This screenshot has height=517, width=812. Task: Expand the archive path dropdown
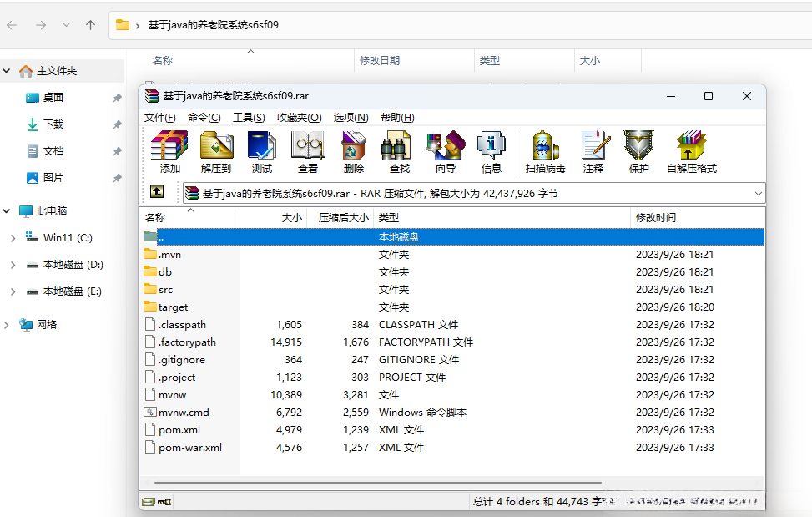[x=758, y=193]
